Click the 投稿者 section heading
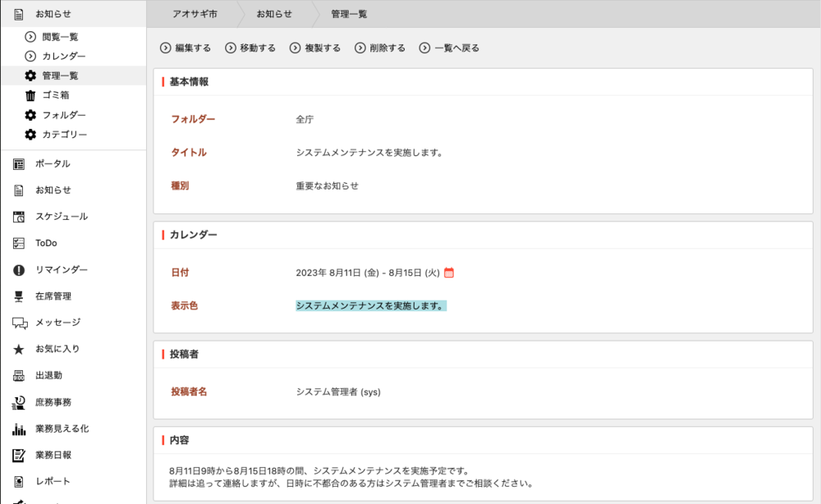Screen dimensions: 821x504 (184, 355)
